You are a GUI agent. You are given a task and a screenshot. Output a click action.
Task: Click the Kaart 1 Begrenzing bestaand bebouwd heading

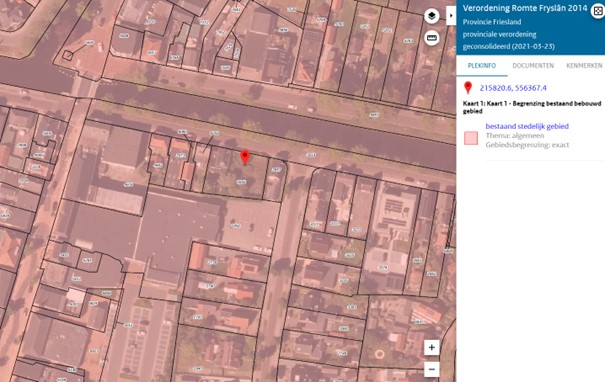pos(532,107)
